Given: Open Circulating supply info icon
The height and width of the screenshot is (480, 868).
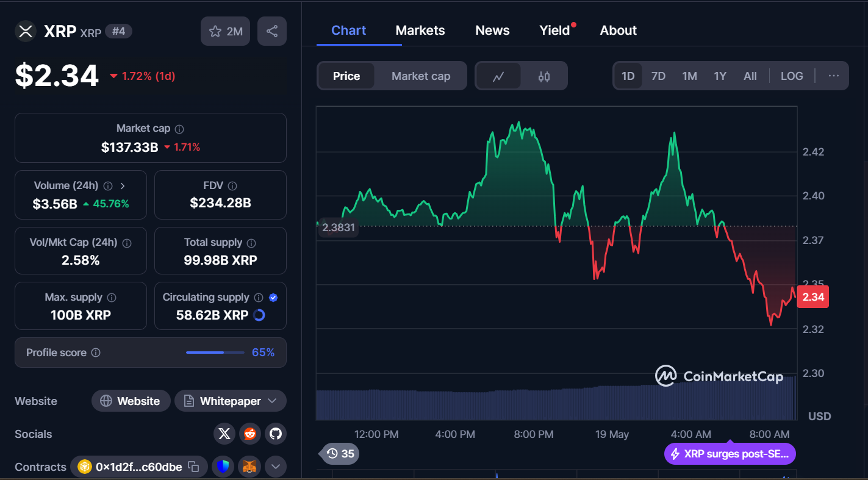Looking at the screenshot, I should pos(259,298).
